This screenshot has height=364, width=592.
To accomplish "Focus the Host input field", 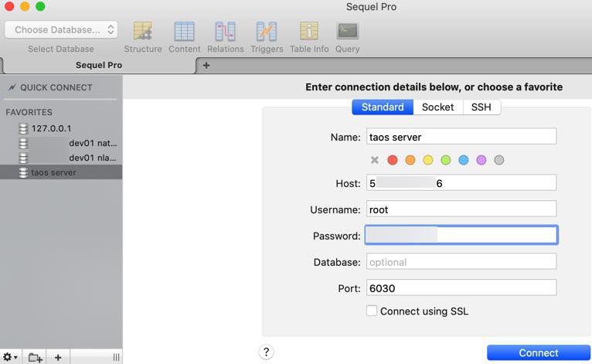I will tap(461, 182).
